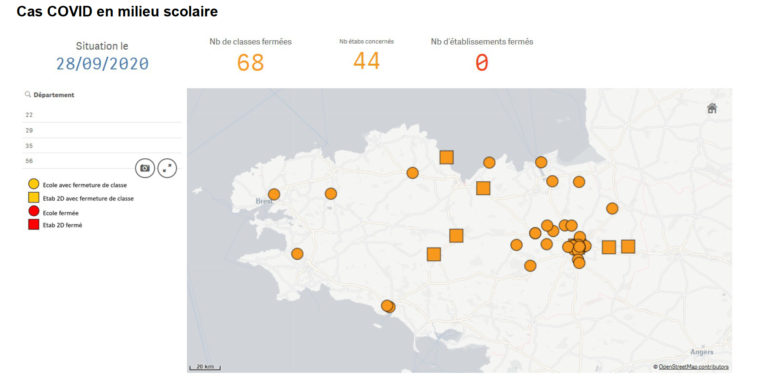Click the rightmost square establishment marker
Viewport: 768px width, 385px height.
coord(628,246)
